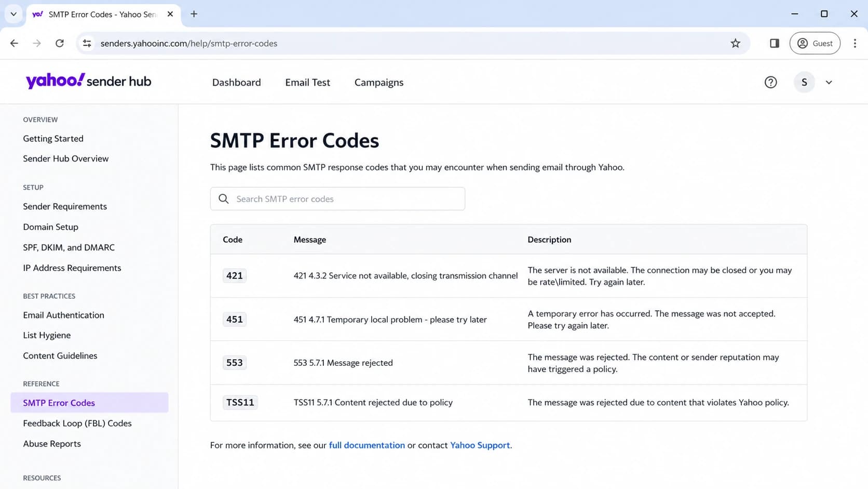Open the tab search dropdown arrow

13,14
